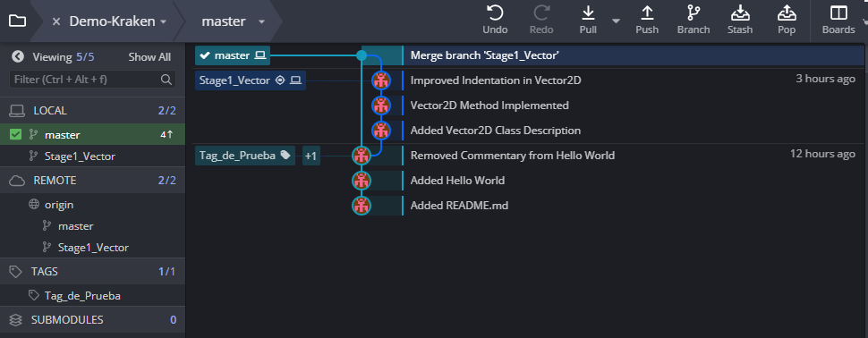Click the search magnifier in filter box
This screenshot has width=868, height=338.
click(166, 80)
